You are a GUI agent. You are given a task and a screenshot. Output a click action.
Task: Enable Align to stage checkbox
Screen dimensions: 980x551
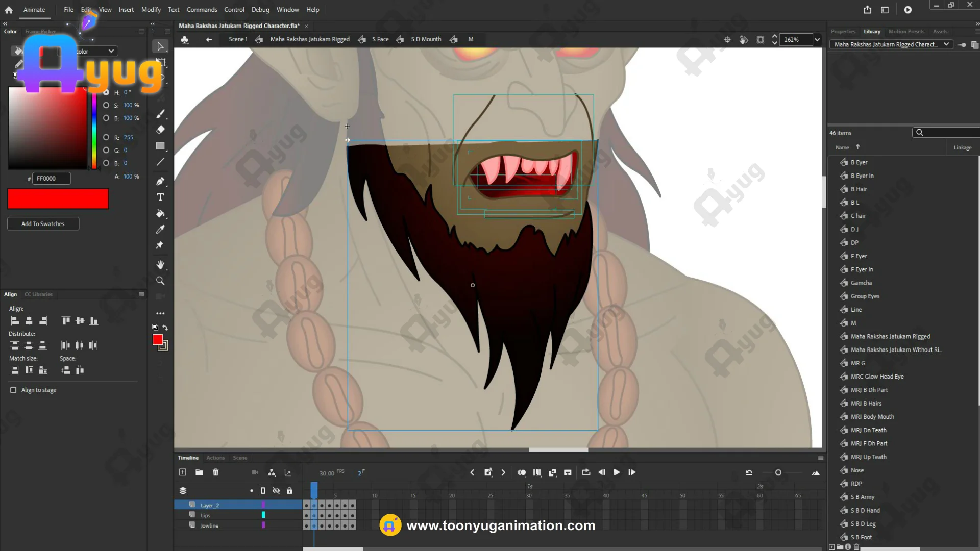pos(13,390)
